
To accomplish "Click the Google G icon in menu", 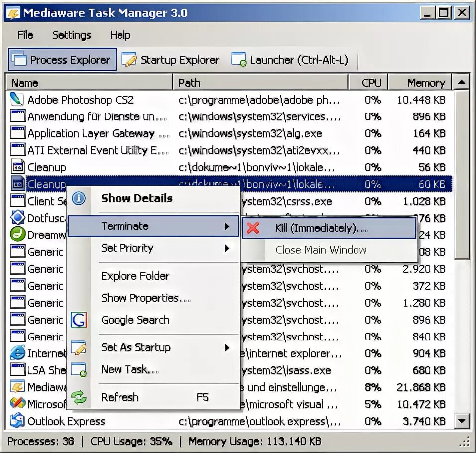I will tap(79, 320).
